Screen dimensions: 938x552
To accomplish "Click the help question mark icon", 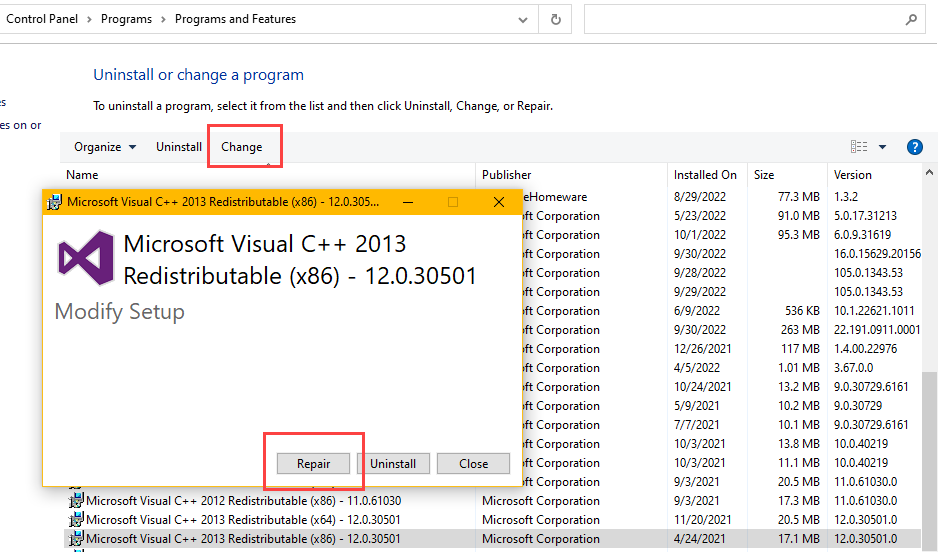I will click(914, 147).
